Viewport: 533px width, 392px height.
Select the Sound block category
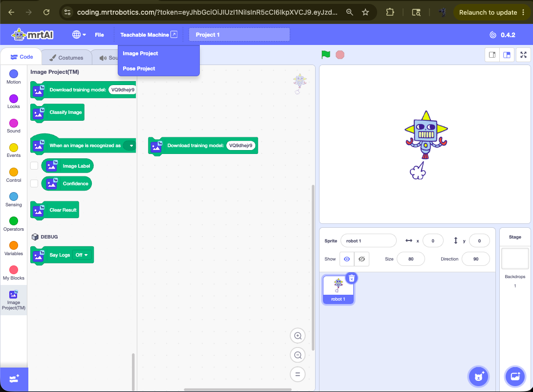coord(14,126)
